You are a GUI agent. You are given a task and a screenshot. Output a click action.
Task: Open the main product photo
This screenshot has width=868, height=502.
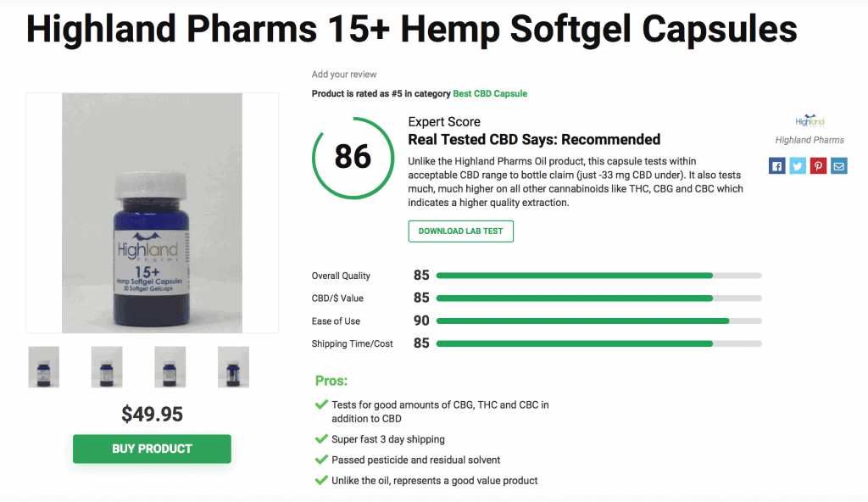[152, 212]
